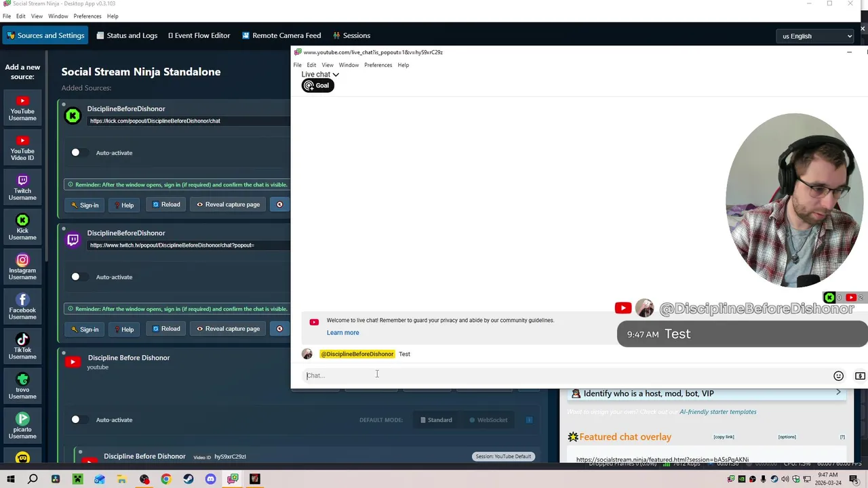Add a Facebook Username source
This screenshot has height=488, width=868.
click(22, 307)
